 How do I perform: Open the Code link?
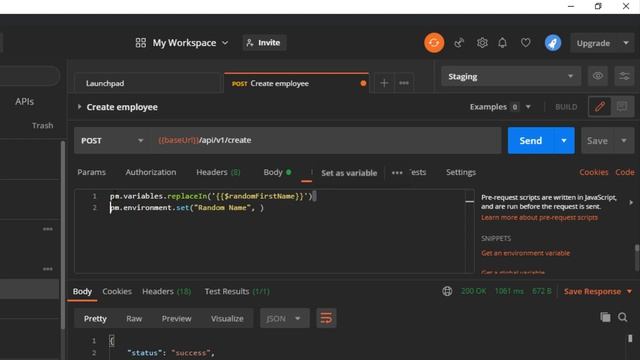tap(624, 172)
